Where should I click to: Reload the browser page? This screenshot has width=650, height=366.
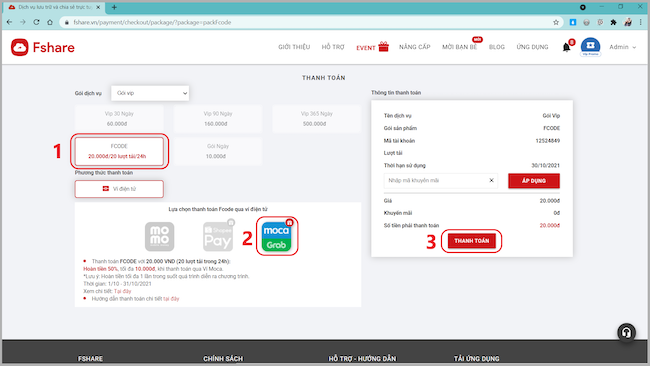(x=36, y=22)
